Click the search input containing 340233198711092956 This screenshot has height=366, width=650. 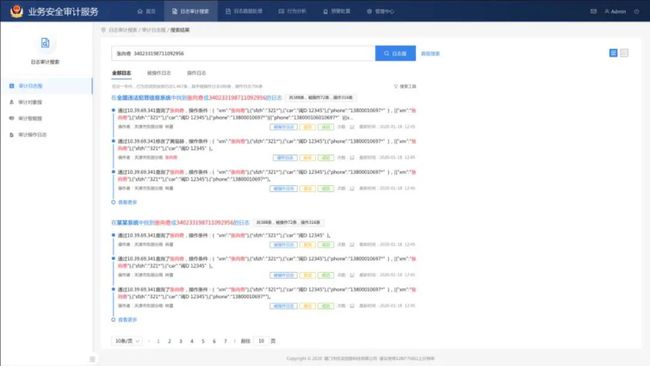(x=243, y=53)
